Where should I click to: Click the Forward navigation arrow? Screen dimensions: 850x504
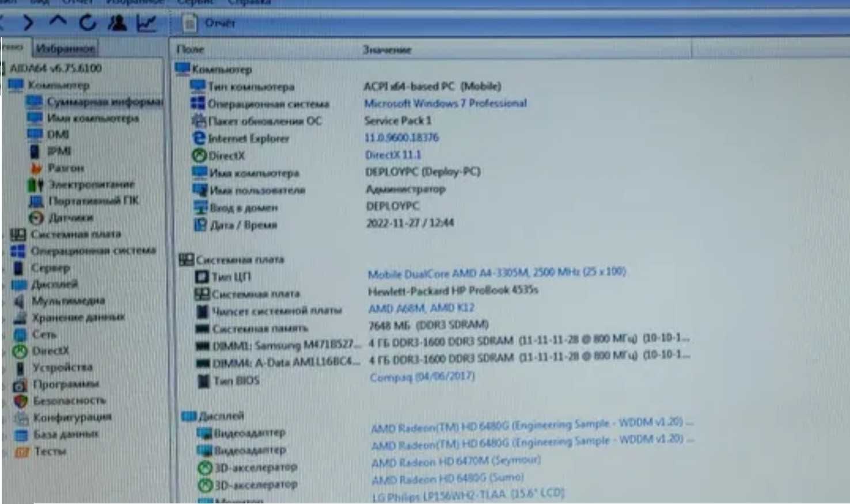(x=28, y=22)
